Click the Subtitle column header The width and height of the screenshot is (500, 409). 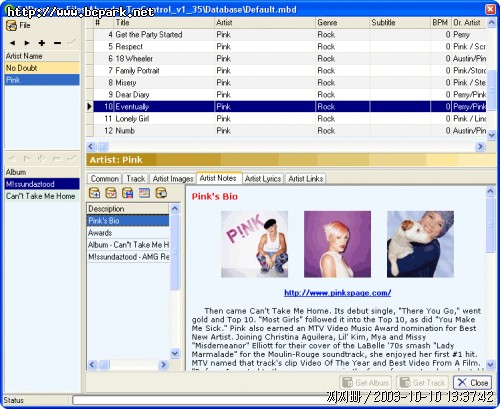click(400, 23)
